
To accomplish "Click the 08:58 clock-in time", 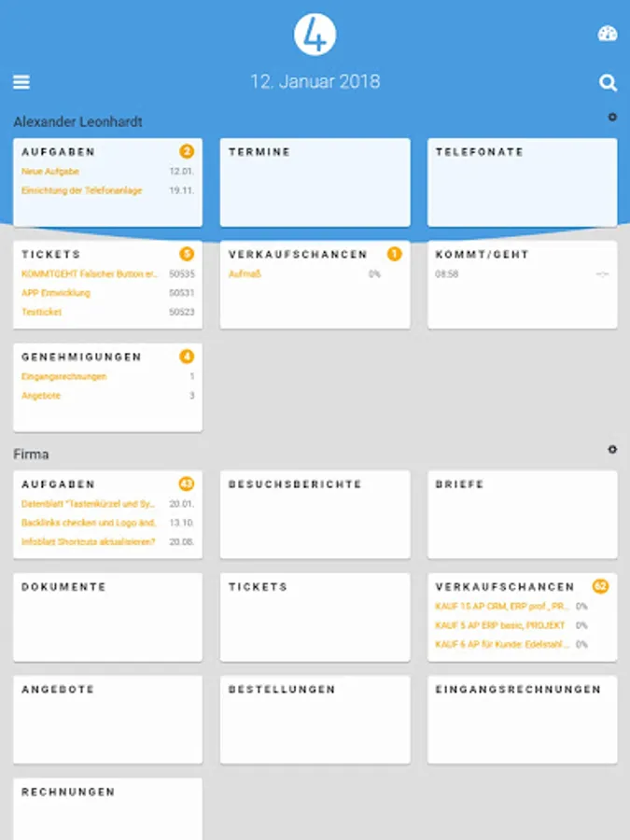I will tap(447, 273).
